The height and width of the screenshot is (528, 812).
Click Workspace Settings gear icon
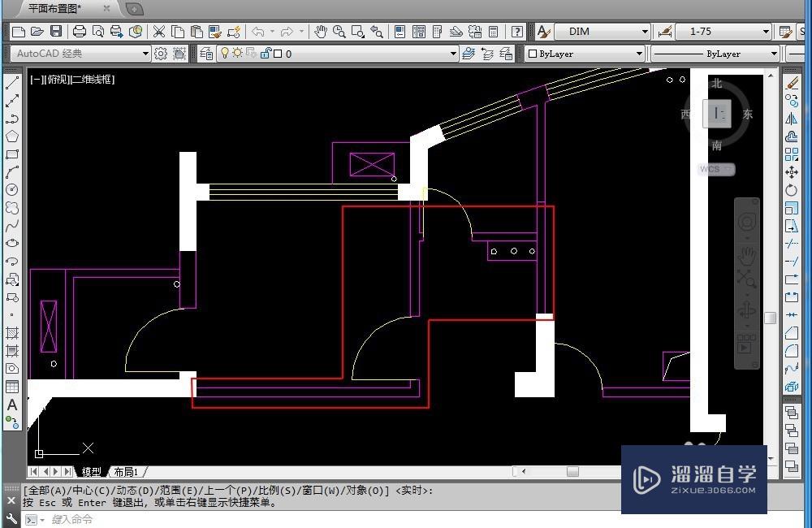161,54
